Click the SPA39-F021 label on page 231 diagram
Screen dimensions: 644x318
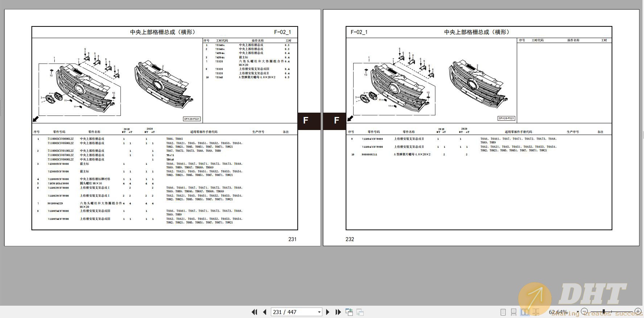point(191,119)
